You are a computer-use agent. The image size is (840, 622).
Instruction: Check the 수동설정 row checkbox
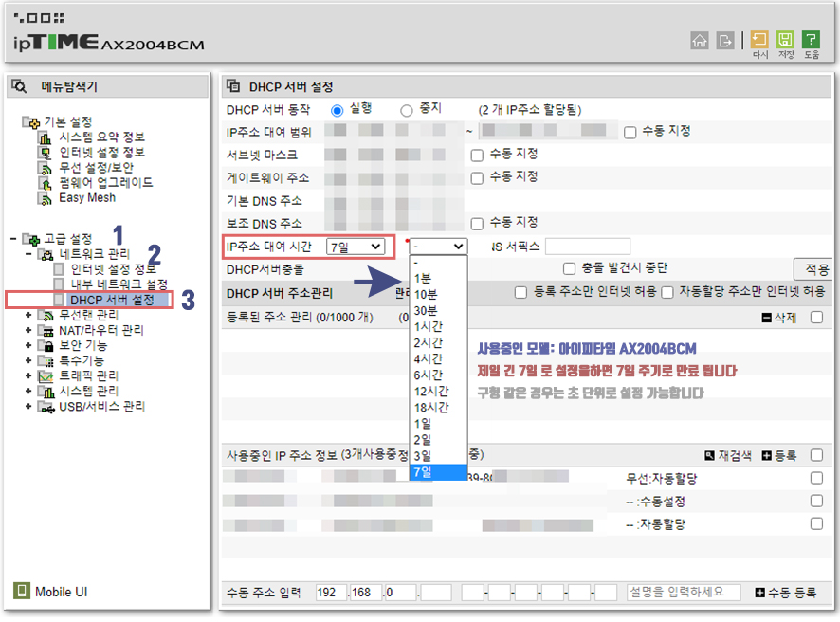click(x=816, y=501)
